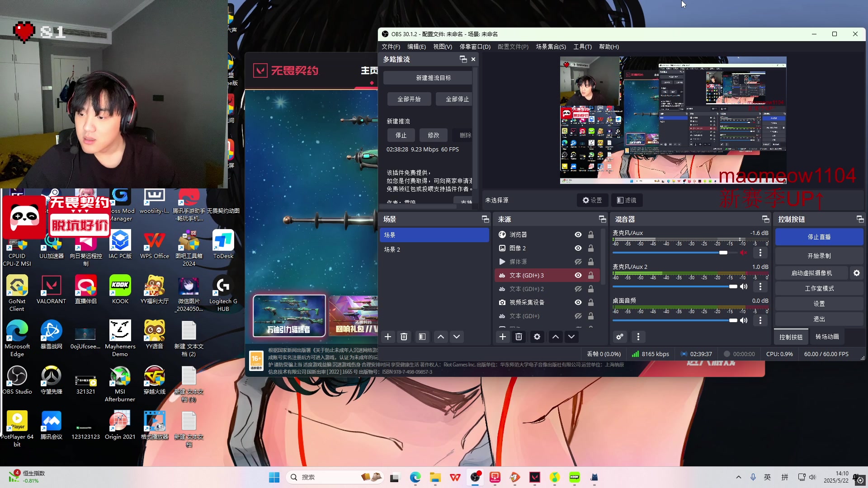The height and width of the screenshot is (488, 868).
Task: Click 启动虚拟摄像机 button
Action: click(811, 273)
